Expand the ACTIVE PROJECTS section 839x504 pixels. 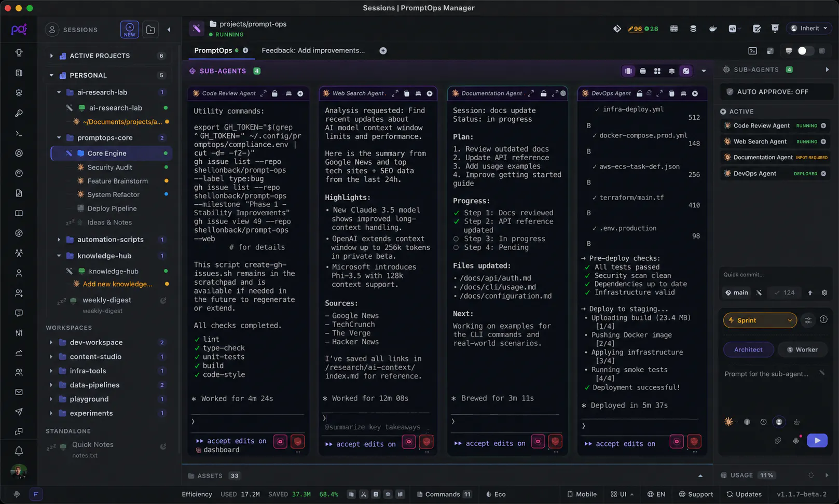point(51,55)
